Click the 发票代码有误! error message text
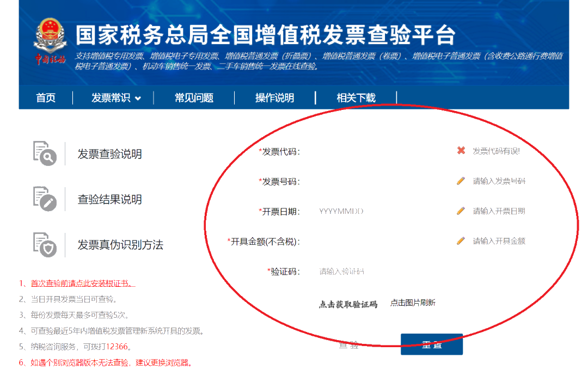 496,151
